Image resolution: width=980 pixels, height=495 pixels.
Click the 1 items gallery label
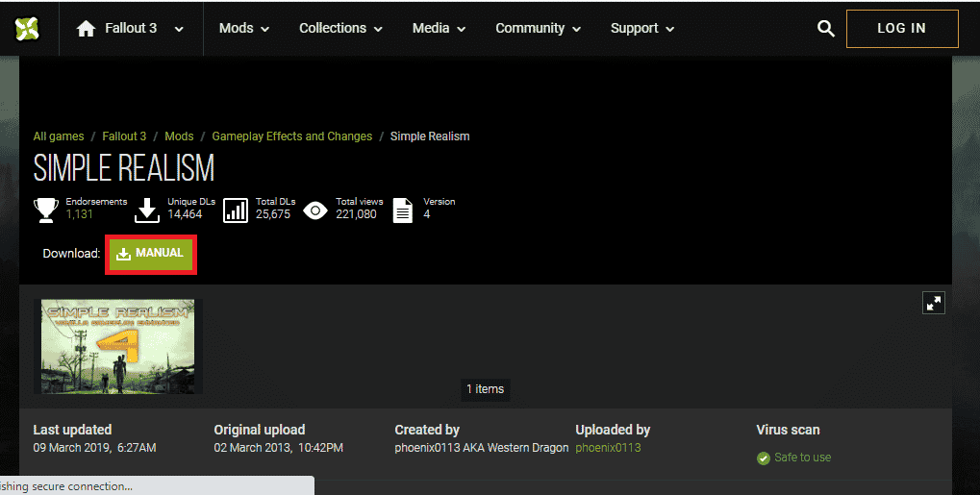click(485, 388)
